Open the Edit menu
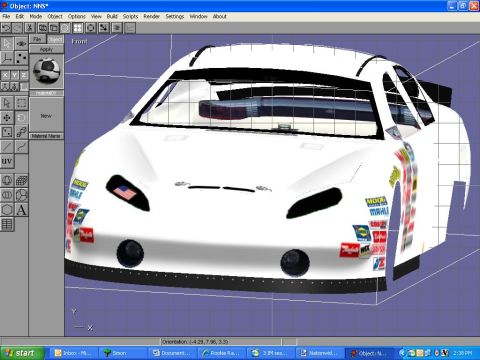The height and width of the screenshot is (360, 480). point(20,16)
